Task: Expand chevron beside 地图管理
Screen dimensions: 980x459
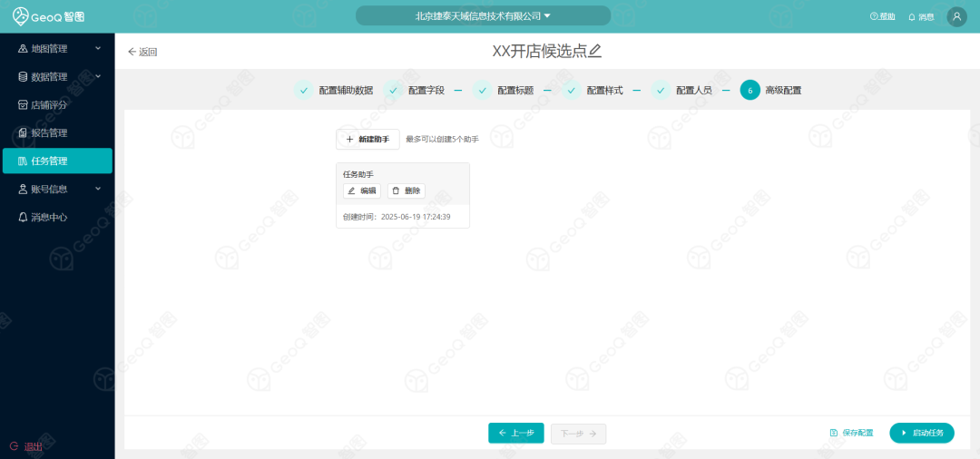Action: 98,48
